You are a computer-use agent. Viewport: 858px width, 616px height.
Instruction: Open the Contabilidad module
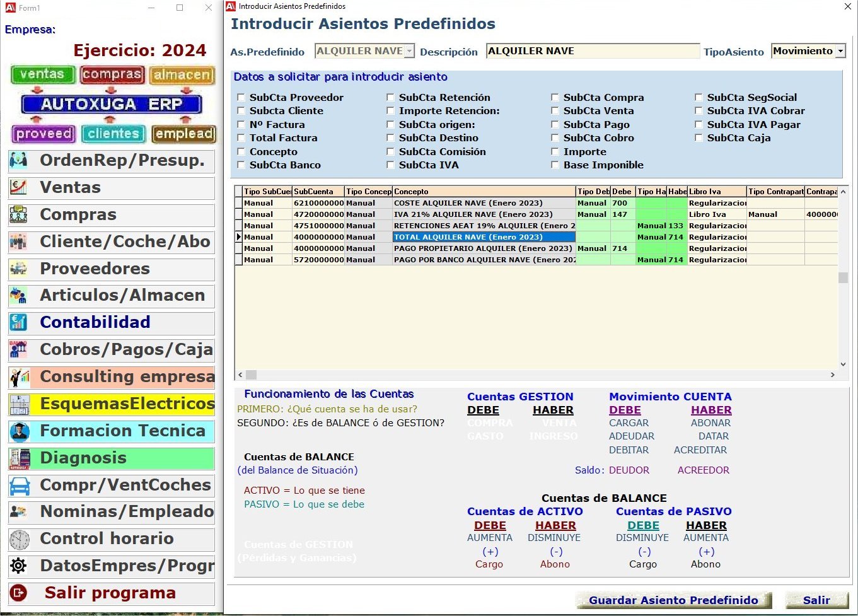click(x=112, y=323)
